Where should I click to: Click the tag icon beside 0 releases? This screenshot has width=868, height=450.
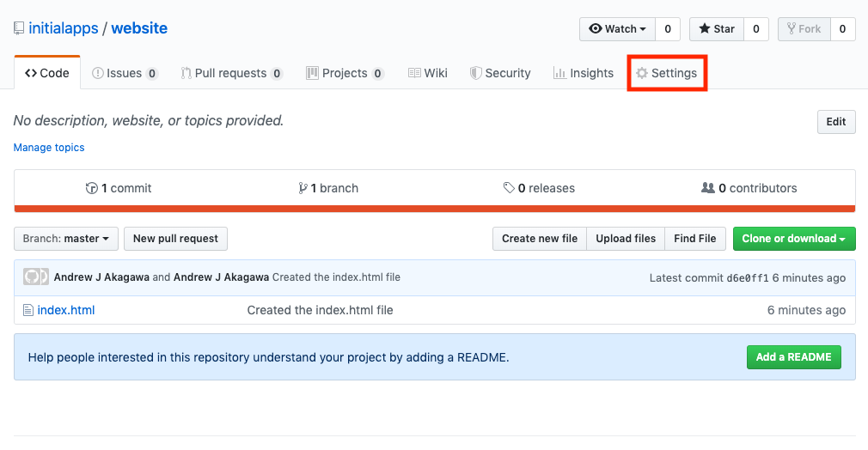click(509, 188)
